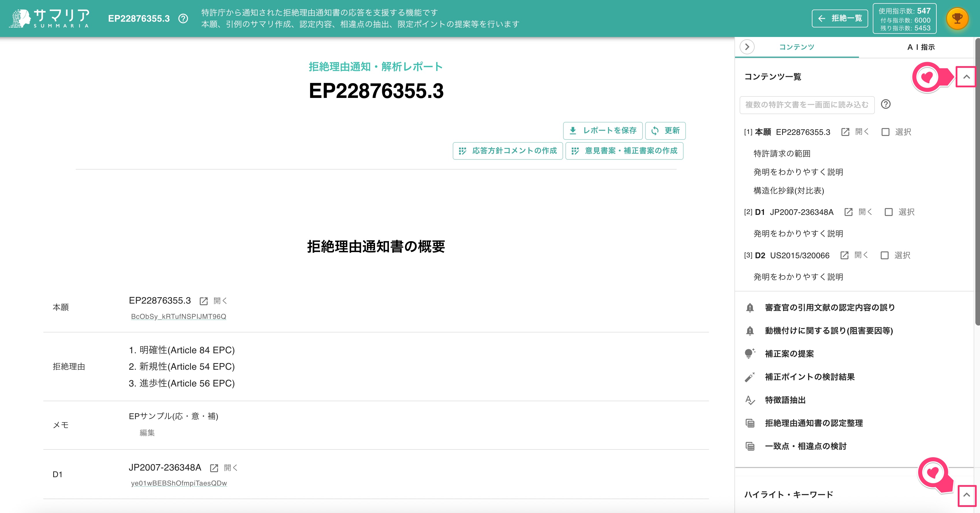
Task: Click レポートを保存 button
Action: tap(603, 131)
